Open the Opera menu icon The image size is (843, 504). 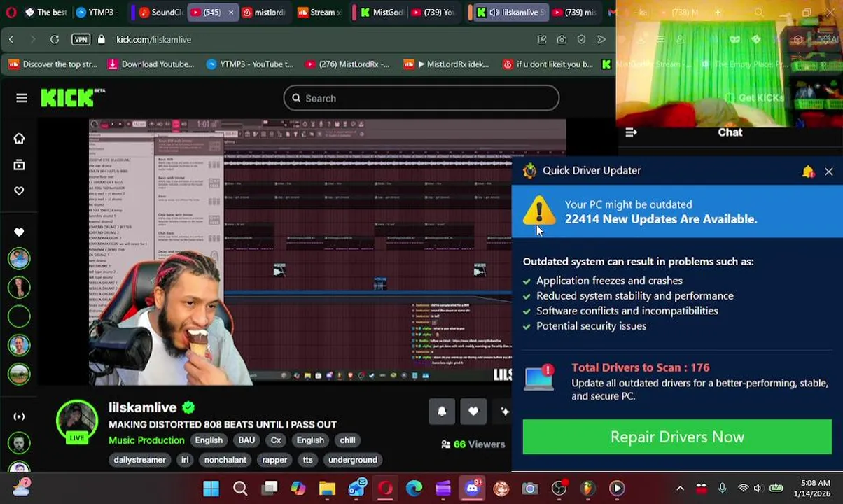point(11,13)
